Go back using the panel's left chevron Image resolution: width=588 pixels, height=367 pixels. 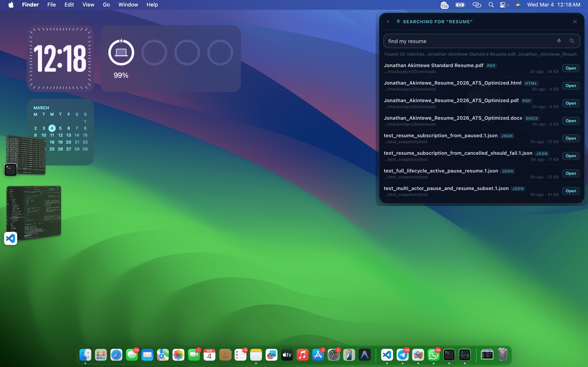pos(388,22)
